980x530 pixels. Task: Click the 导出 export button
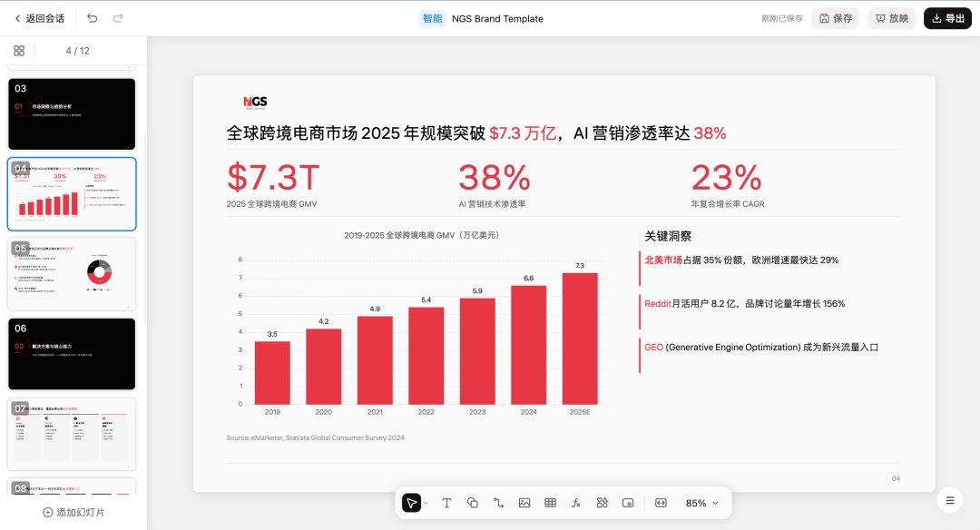point(947,18)
